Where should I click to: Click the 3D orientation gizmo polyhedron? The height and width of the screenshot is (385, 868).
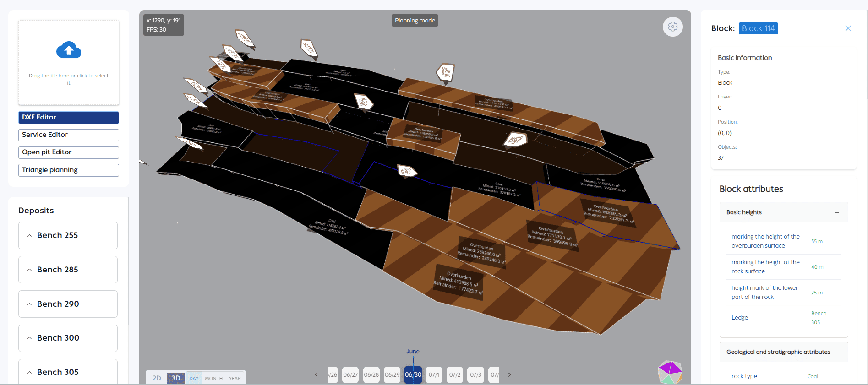click(x=670, y=372)
